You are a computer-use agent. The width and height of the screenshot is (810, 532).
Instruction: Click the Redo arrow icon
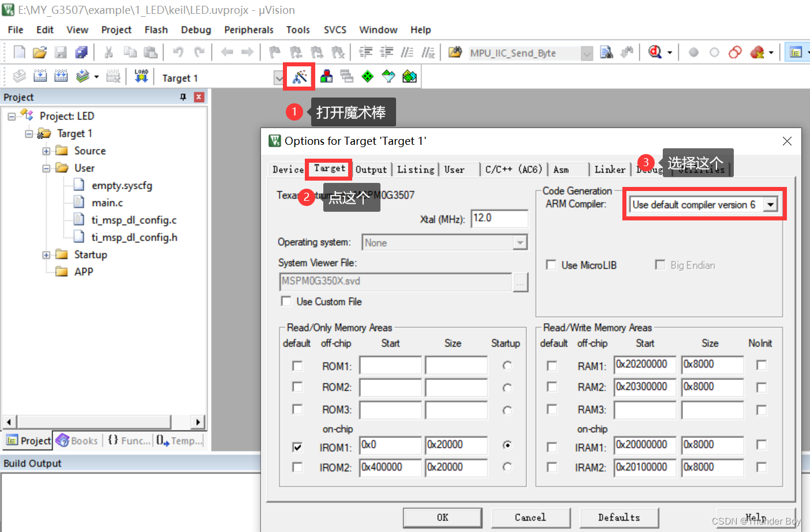tap(199, 53)
